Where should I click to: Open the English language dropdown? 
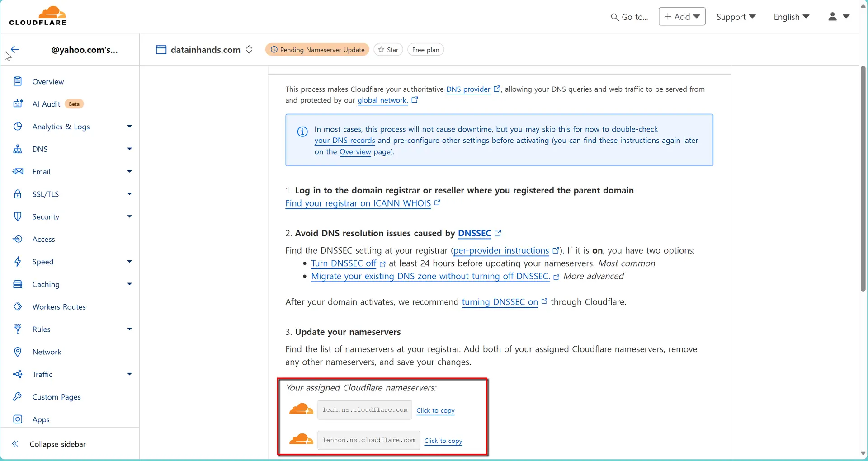pyautogui.click(x=791, y=17)
